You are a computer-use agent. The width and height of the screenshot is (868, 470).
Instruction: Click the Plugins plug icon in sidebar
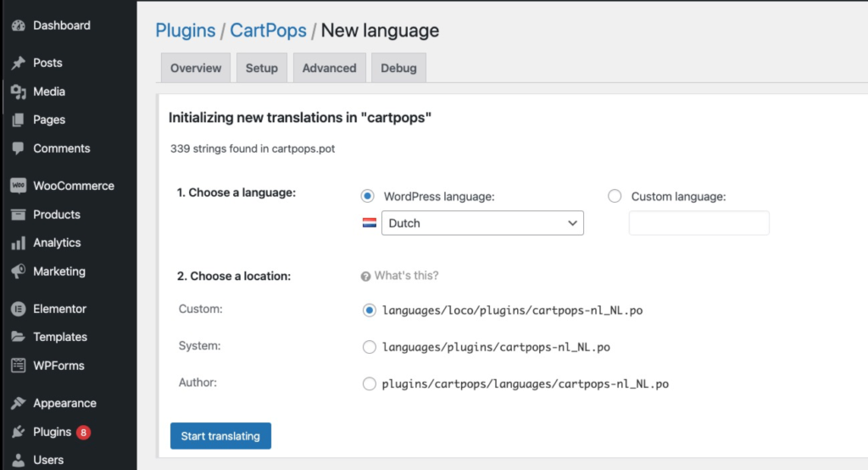pyautogui.click(x=19, y=432)
